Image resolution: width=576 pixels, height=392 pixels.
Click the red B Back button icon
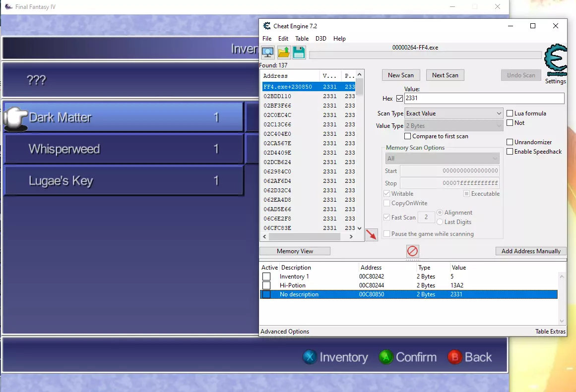pyautogui.click(x=454, y=357)
